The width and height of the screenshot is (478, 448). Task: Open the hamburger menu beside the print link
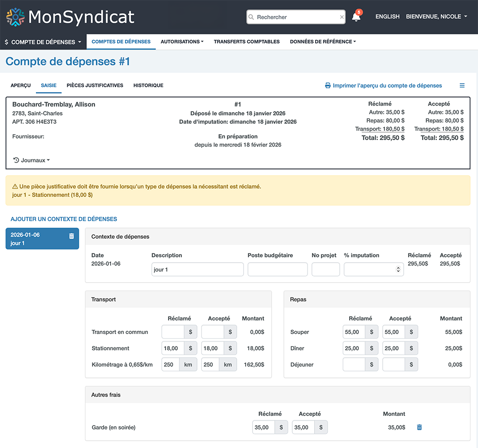click(x=462, y=85)
